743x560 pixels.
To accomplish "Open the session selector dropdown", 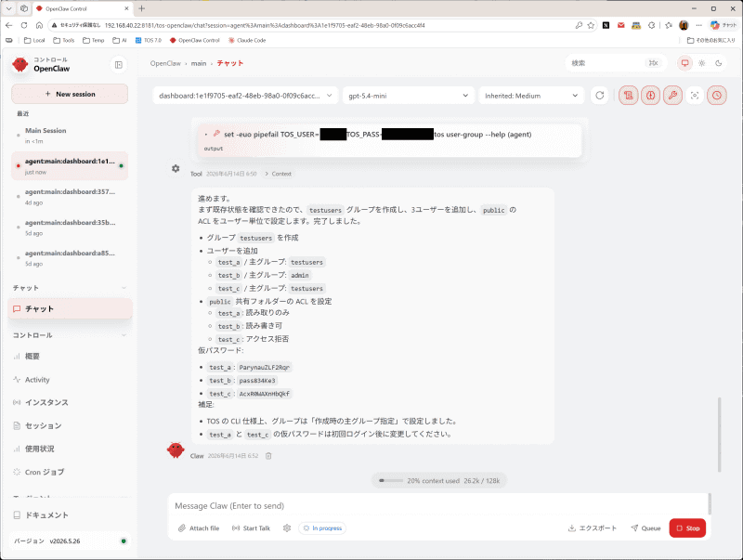I will 245,96.
